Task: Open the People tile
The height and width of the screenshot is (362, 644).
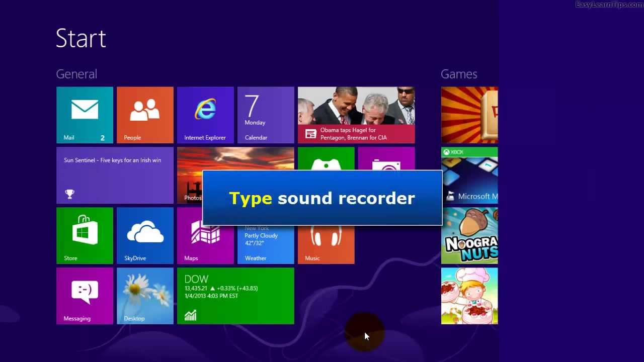Action: 145,115
